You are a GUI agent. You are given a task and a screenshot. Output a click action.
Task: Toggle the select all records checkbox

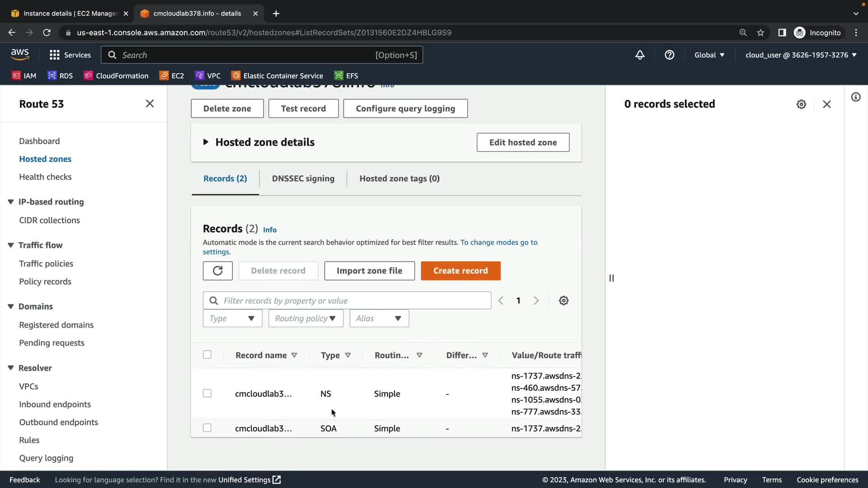207,355
